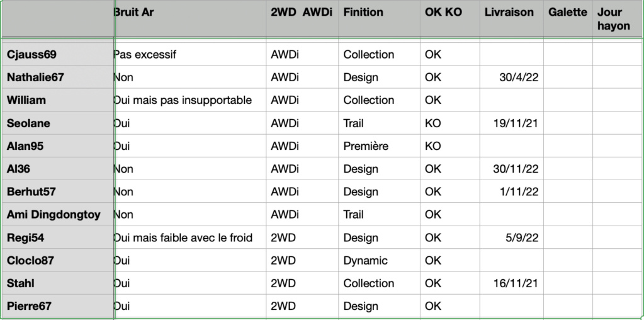644x320 pixels.
Task: Select the Bruit Ar column header
Action: [x=189, y=20]
